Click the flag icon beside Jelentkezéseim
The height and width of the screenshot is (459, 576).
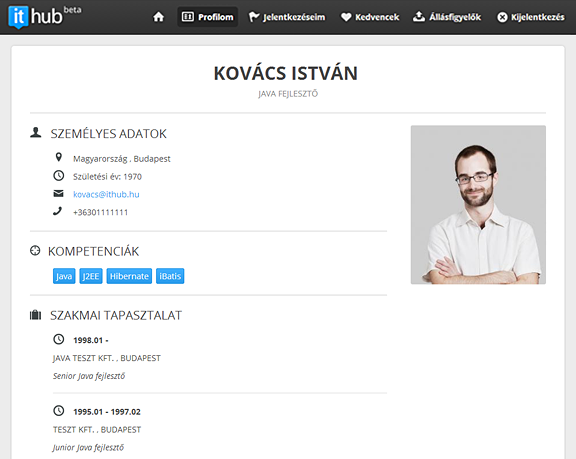pyautogui.click(x=254, y=17)
